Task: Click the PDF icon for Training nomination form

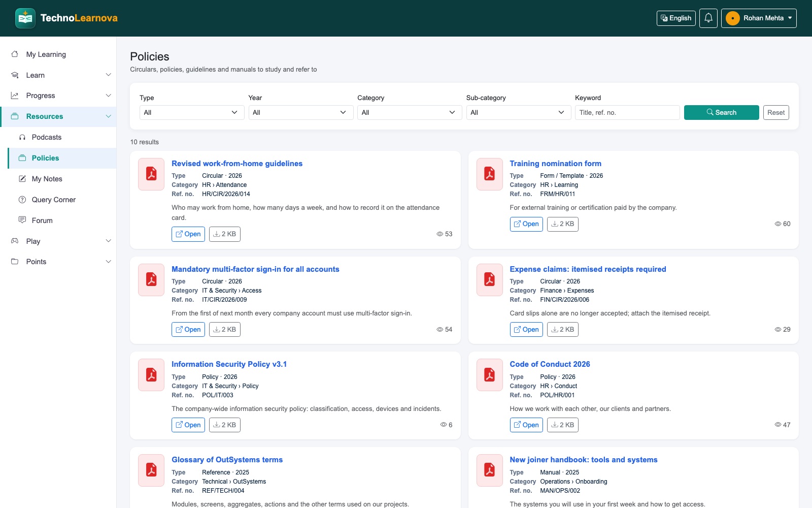Action: (490, 174)
